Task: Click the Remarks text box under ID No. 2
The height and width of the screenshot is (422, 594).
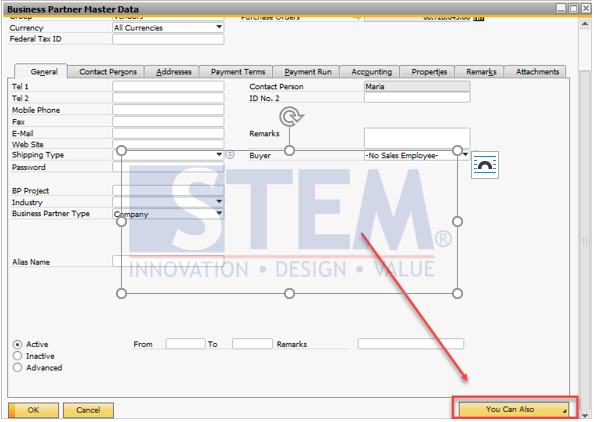Action: pyautogui.click(x=417, y=138)
